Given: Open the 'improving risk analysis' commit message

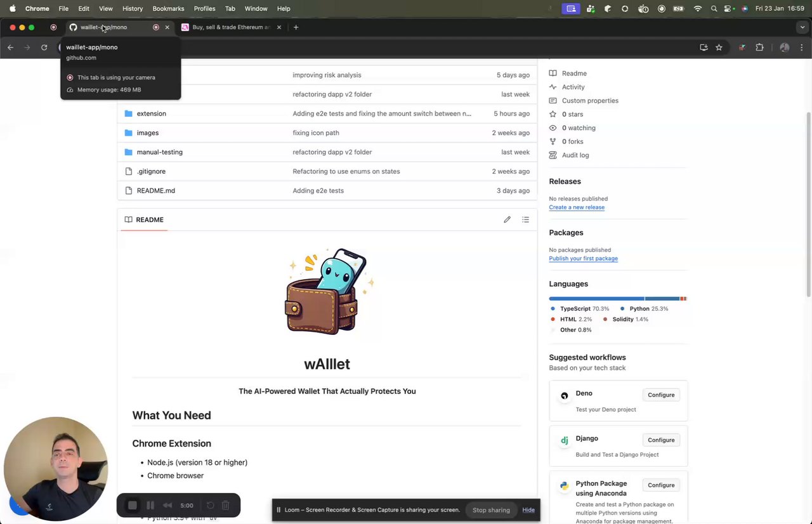Looking at the screenshot, I should [x=327, y=75].
